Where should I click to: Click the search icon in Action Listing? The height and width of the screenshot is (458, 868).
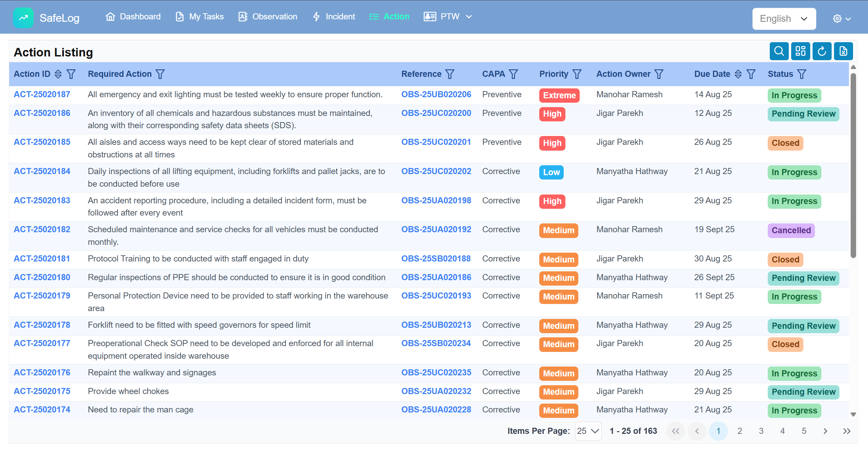[779, 51]
